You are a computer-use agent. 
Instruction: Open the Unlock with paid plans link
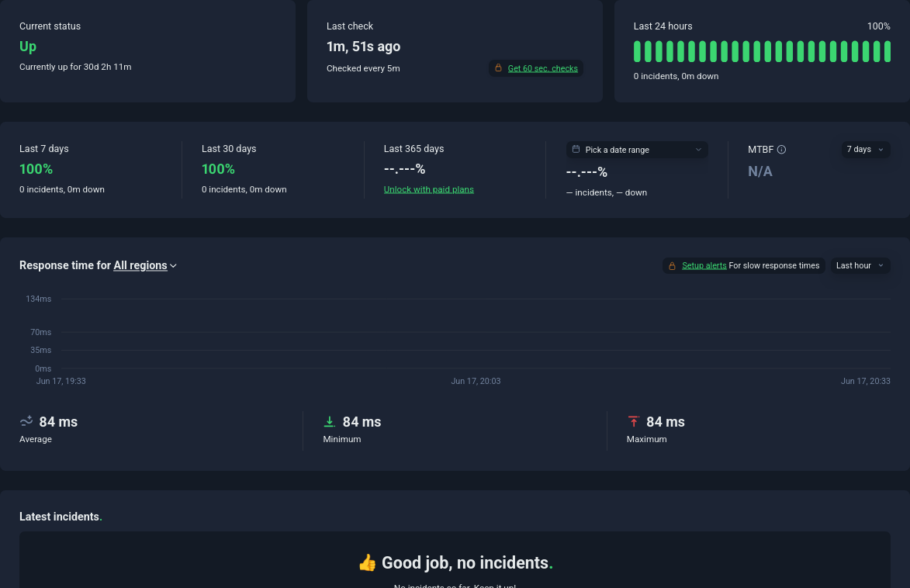click(x=428, y=189)
